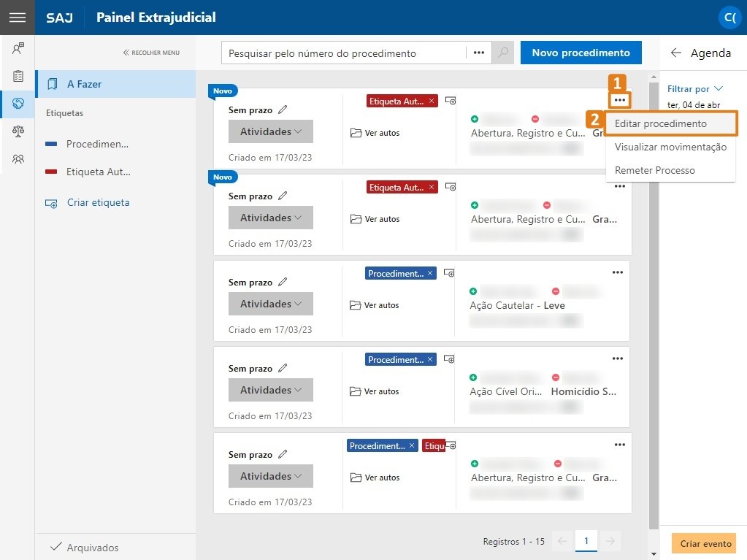Expand Atividades dropdown on first card
Screen dimensions: 747x560
click(x=271, y=131)
